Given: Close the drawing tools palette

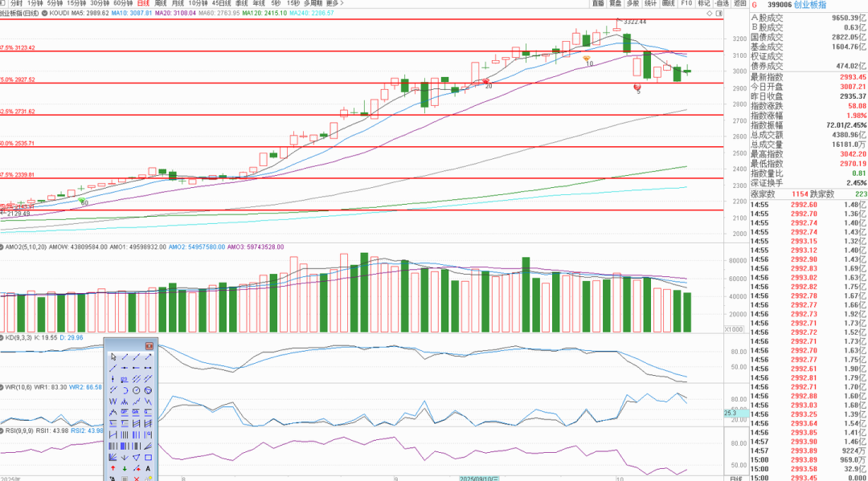Looking at the screenshot, I should tap(149, 345).
